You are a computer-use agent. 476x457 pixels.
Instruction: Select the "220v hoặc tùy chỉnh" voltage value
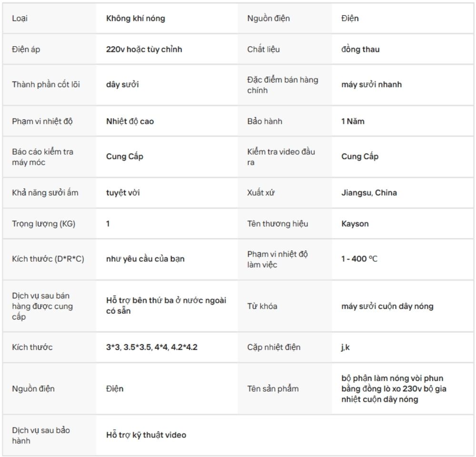144,49
